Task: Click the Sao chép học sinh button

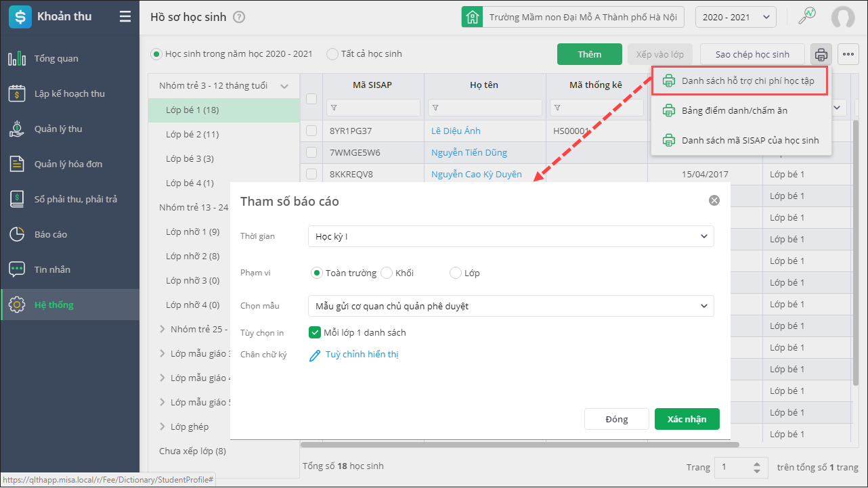Action: tap(752, 54)
